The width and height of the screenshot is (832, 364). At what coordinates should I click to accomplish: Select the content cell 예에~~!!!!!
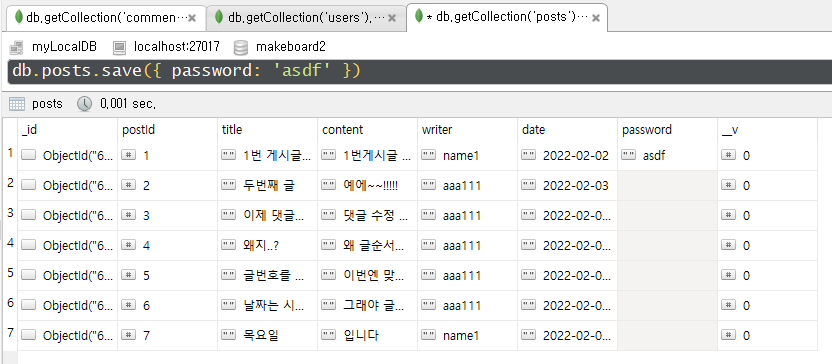tap(367, 185)
